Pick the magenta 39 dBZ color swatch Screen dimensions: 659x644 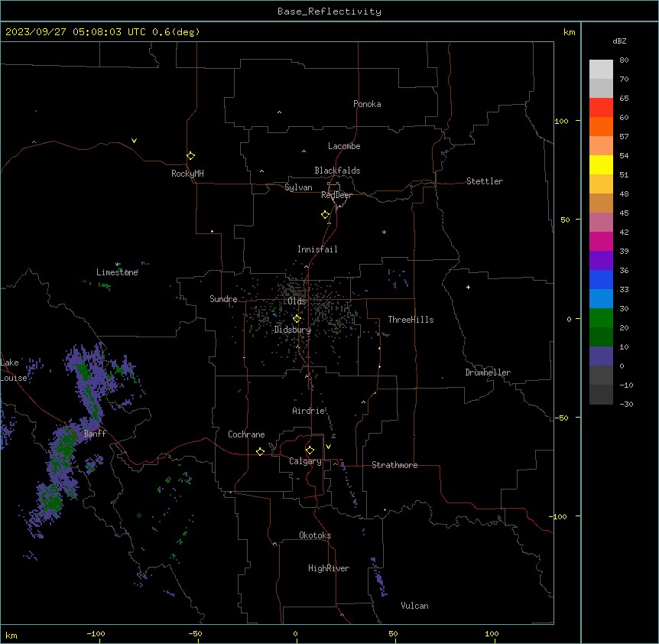(601, 241)
